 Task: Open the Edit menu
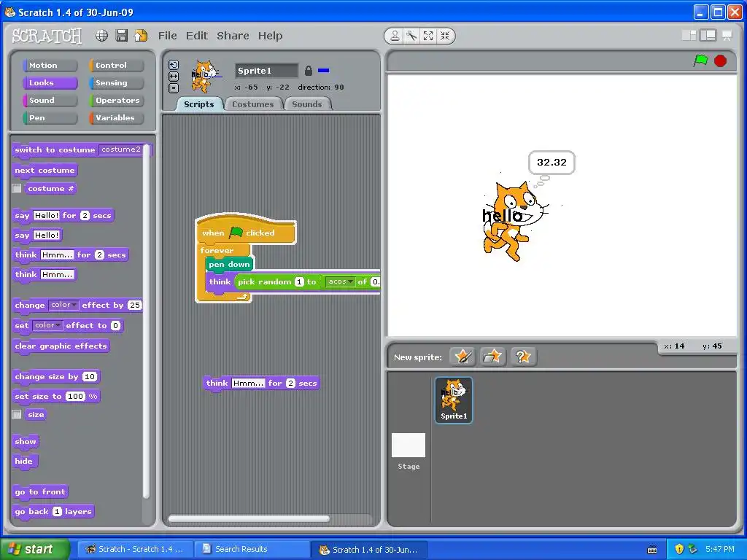(x=197, y=36)
